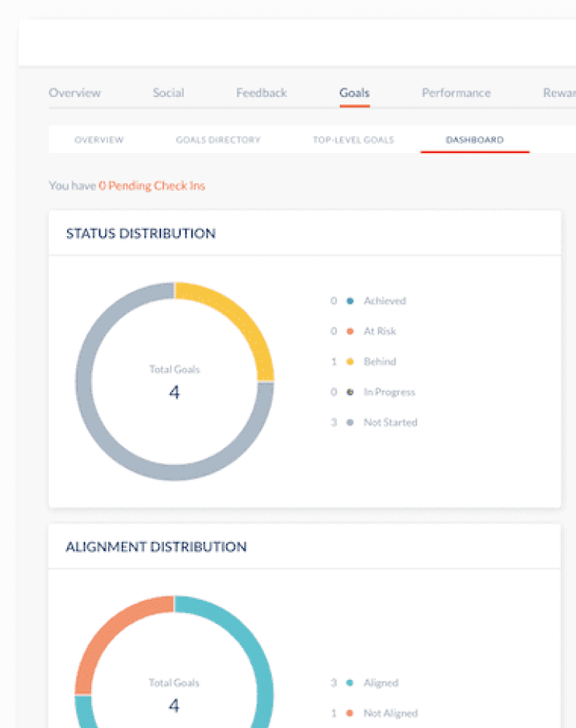Viewport: 576px width, 728px height.
Task: Click the Not Aligned legend orange dot
Action: (x=350, y=713)
